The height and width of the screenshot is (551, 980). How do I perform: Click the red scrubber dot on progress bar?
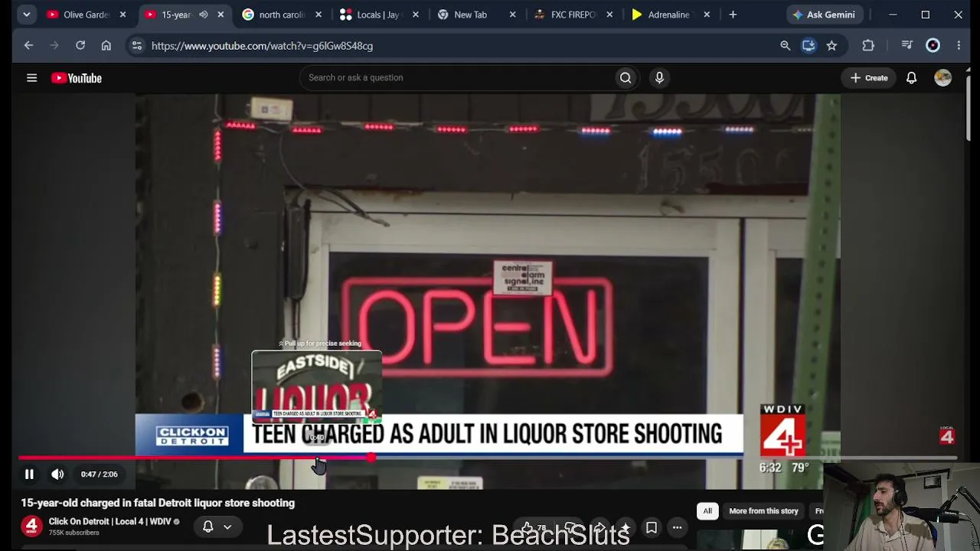point(371,458)
